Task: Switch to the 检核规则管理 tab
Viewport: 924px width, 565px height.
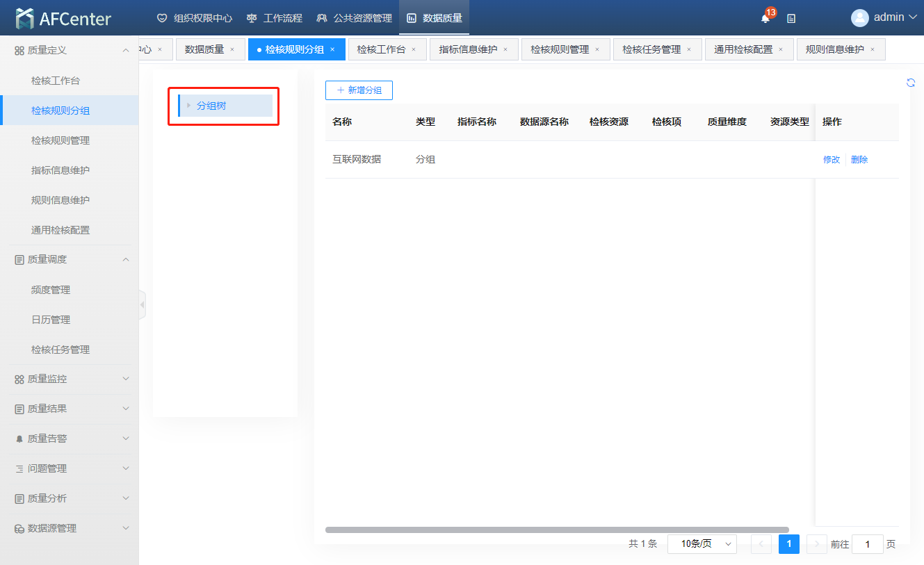Action: pyautogui.click(x=559, y=49)
